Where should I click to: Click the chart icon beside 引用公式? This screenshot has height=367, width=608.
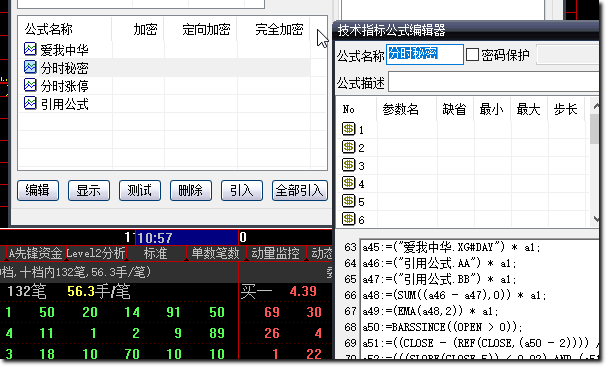[30, 103]
